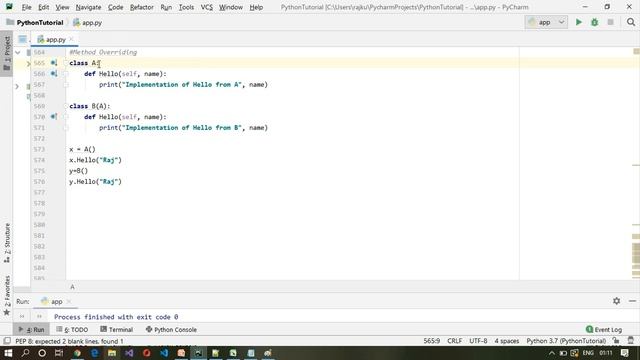Open the Navigate menu

pyautogui.click(x=88, y=7)
